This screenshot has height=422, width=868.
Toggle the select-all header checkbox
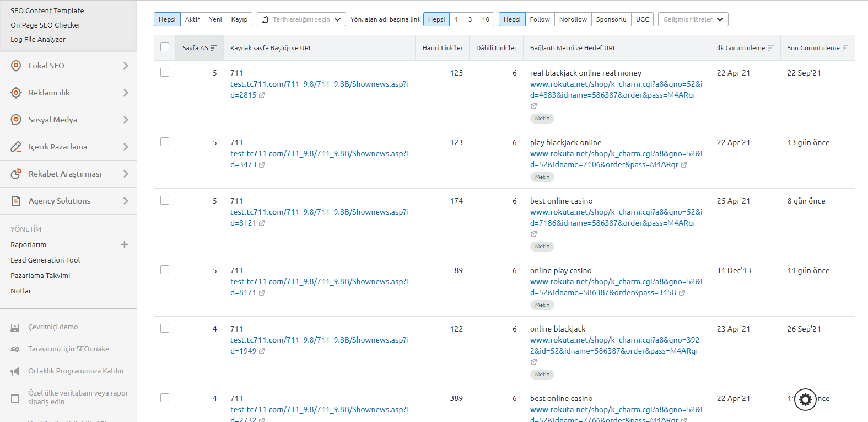click(165, 47)
